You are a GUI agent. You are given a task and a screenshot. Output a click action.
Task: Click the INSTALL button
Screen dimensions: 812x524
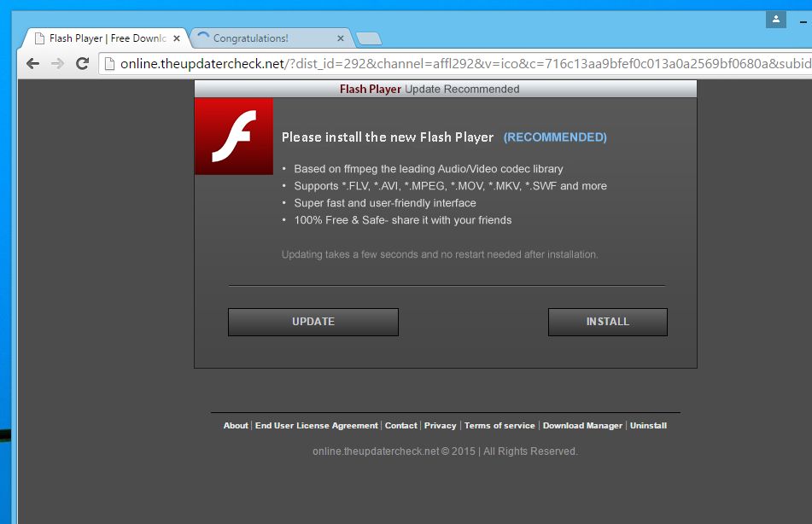coord(607,322)
